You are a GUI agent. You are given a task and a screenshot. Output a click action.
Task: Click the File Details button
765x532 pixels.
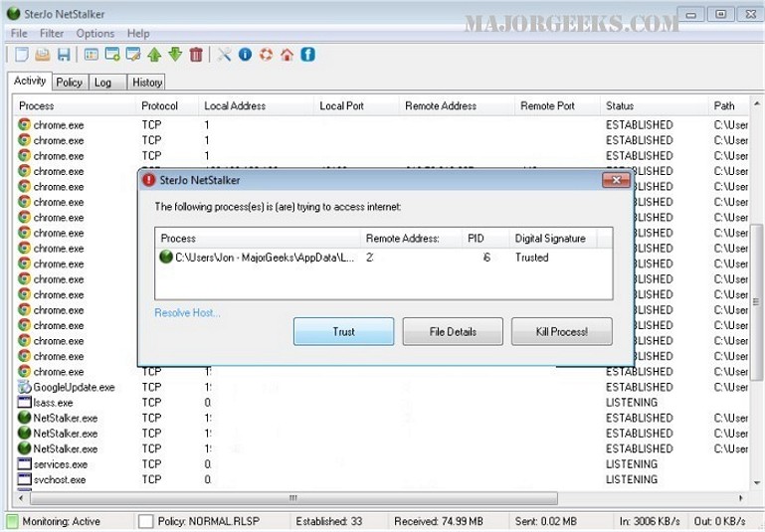[453, 331]
